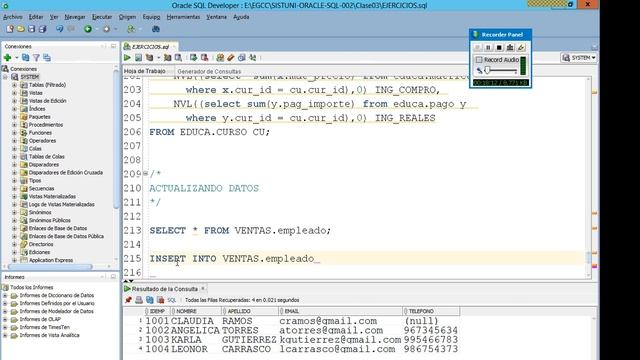Click the TELEFONO column header

pos(431,311)
